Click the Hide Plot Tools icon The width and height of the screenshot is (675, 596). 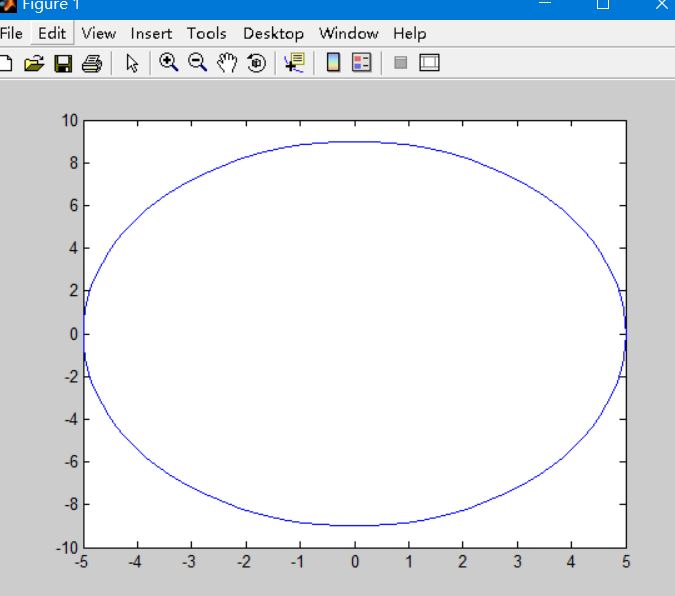pos(400,63)
